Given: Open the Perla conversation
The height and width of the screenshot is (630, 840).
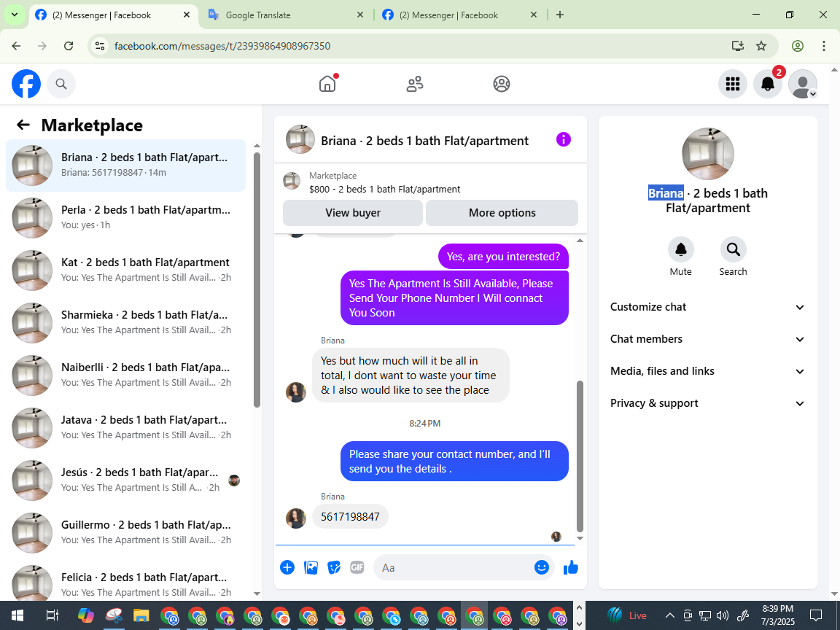Looking at the screenshot, I should click(125, 217).
